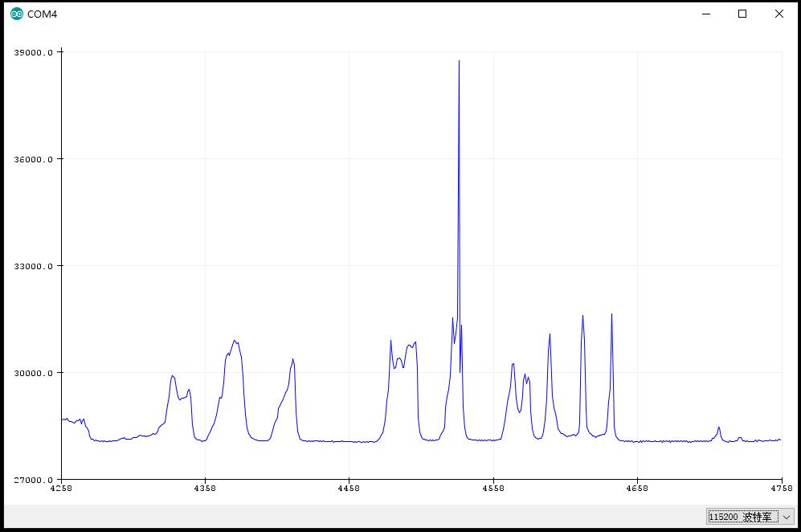Click the 27000.0 y-axis label
The height and width of the screenshot is (532, 801).
pyautogui.click(x=33, y=479)
